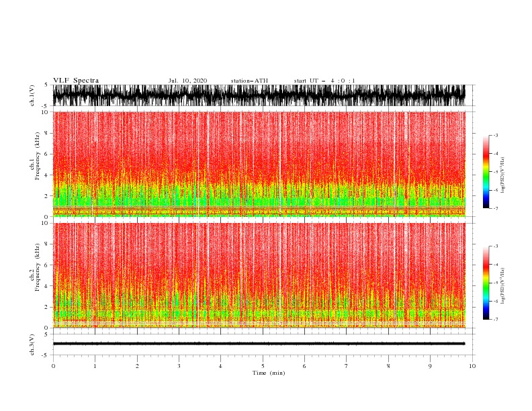Click time axis tick label '8'
This screenshot has height=411, width=532.
pos(388,366)
